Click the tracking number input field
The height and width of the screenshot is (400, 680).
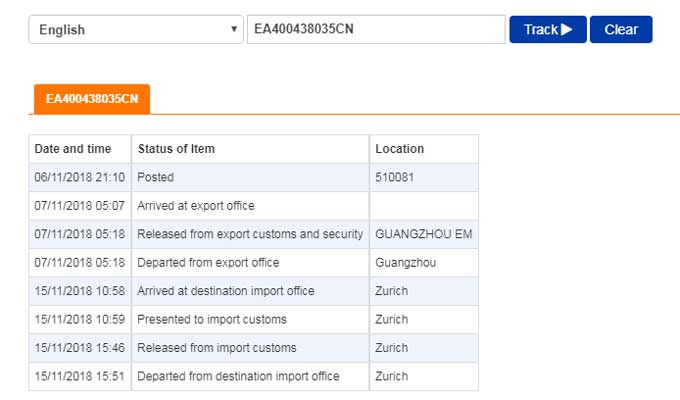pyautogui.click(x=375, y=29)
